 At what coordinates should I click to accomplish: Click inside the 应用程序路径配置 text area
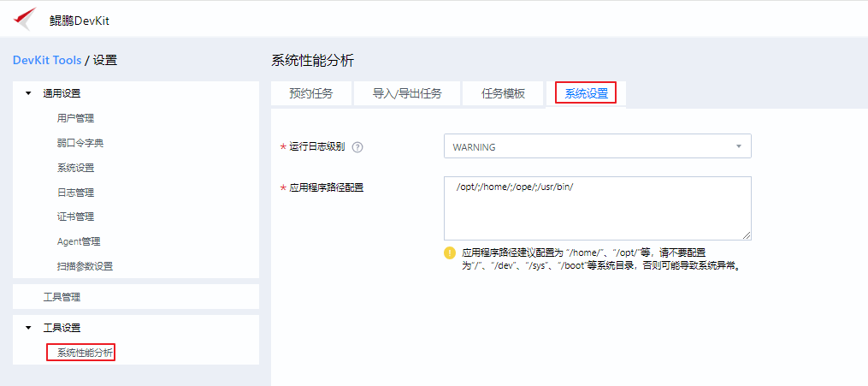click(x=597, y=208)
